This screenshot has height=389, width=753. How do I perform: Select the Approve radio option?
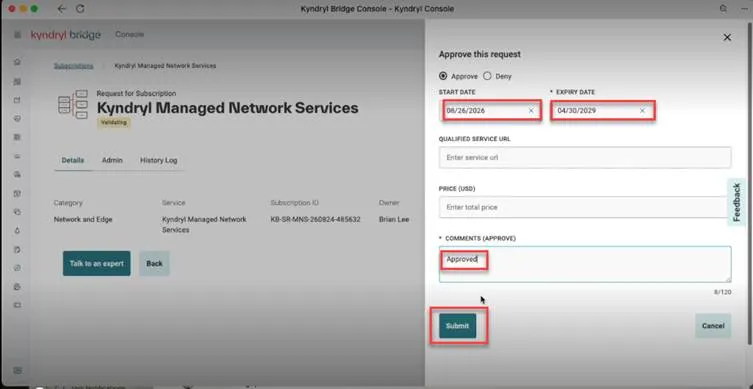pos(442,76)
